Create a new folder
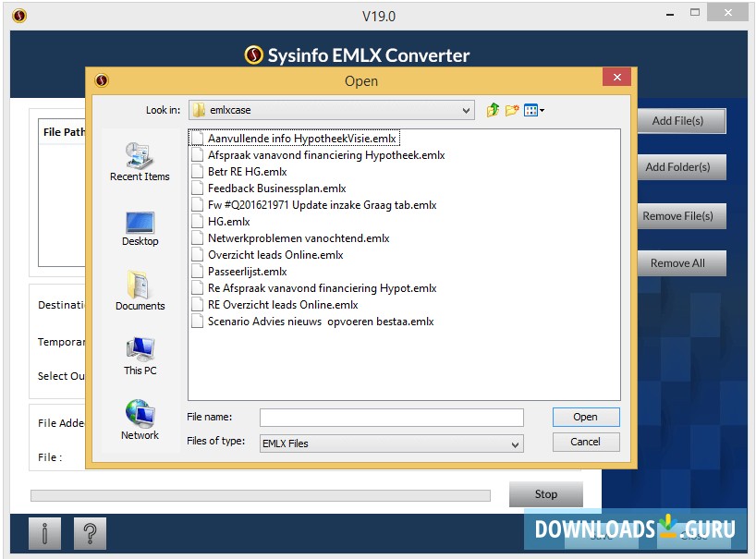This screenshot has width=756, height=559. click(x=512, y=109)
